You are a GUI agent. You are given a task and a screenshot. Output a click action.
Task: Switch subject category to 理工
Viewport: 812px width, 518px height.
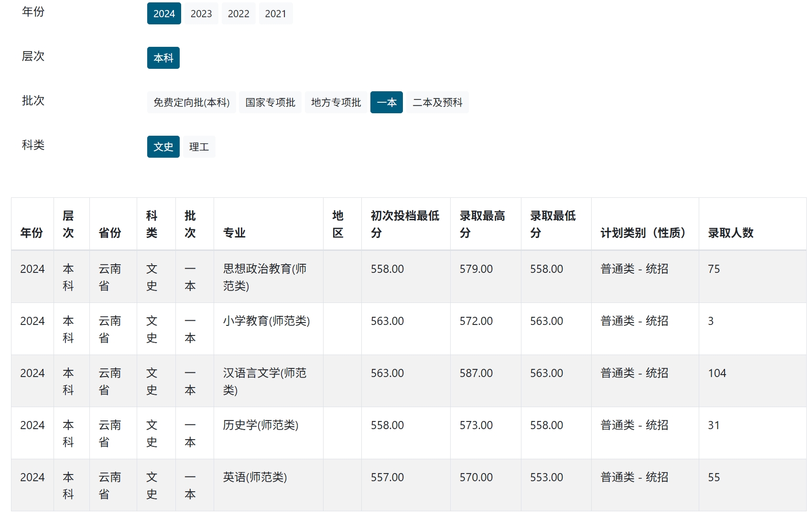(199, 147)
